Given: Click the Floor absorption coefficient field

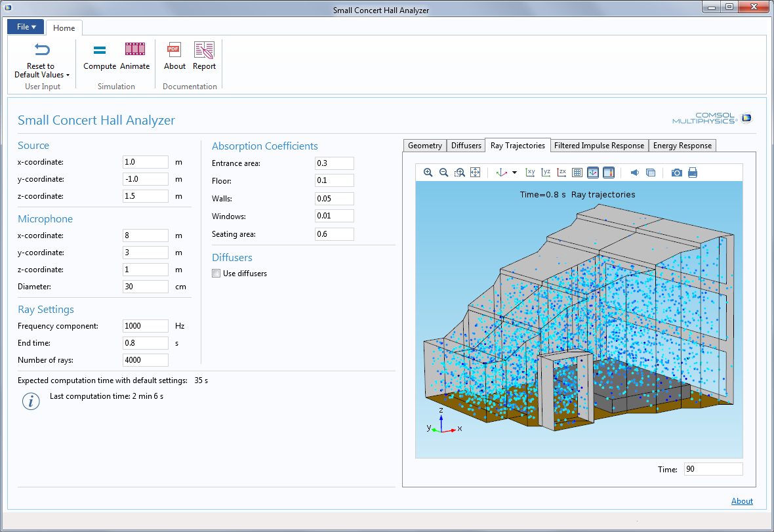Looking at the screenshot, I should (x=334, y=180).
